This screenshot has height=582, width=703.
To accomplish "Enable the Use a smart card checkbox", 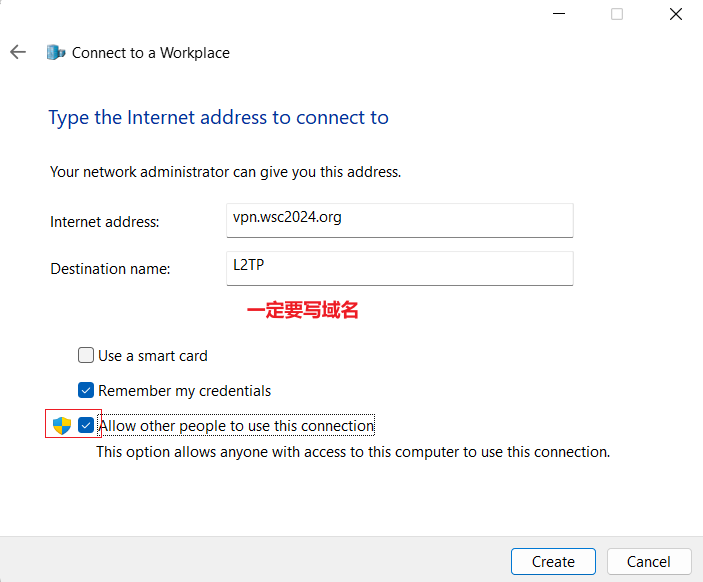I will pos(86,355).
